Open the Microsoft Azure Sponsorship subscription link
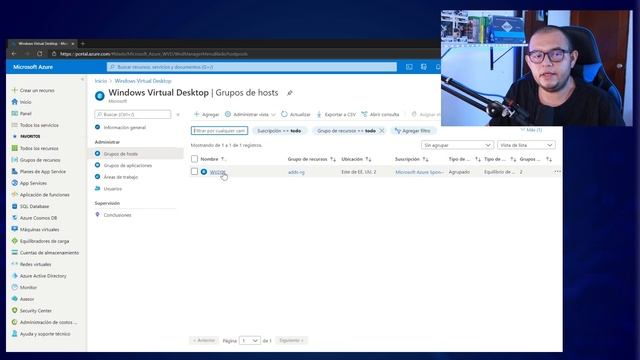 point(419,172)
